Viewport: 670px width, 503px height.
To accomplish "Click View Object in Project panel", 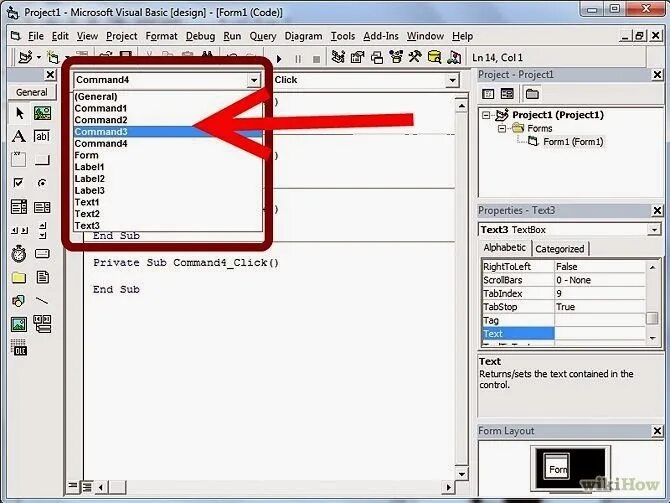I will click(507, 94).
